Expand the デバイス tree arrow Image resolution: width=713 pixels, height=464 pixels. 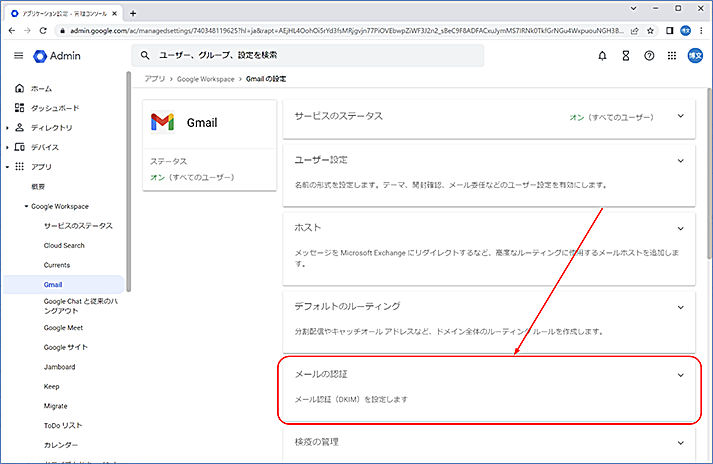7,147
